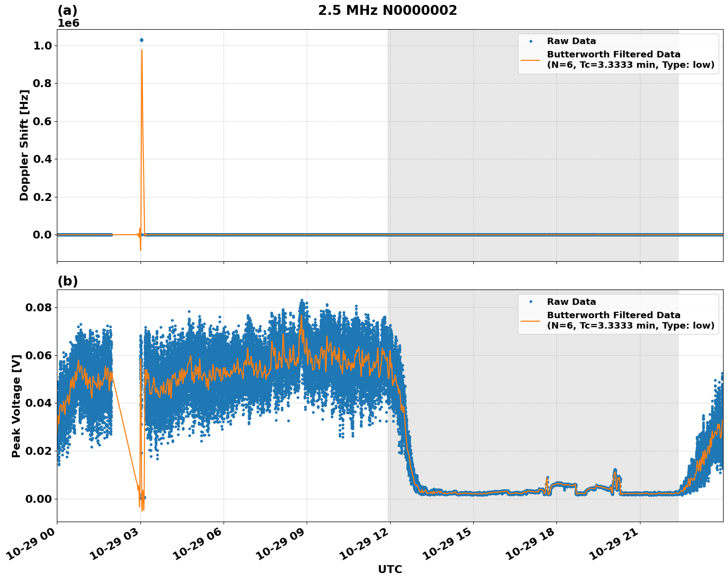Select the panel (b) subplot label
Image resolution: width=728 pixels, height=580 pixels.
click(68, 281)
